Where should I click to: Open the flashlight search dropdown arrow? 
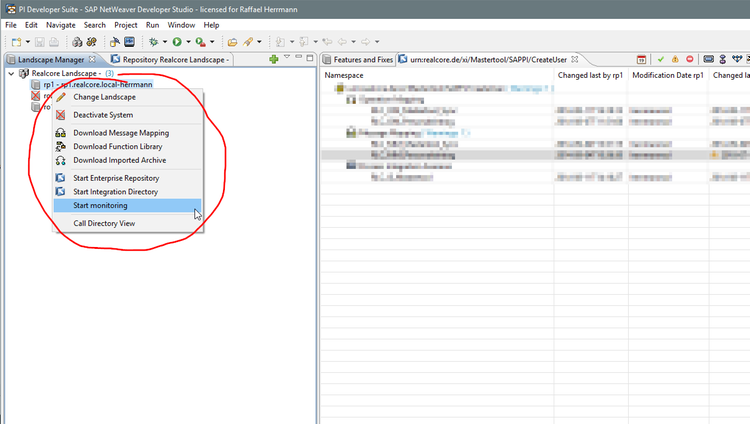[259, 42]
